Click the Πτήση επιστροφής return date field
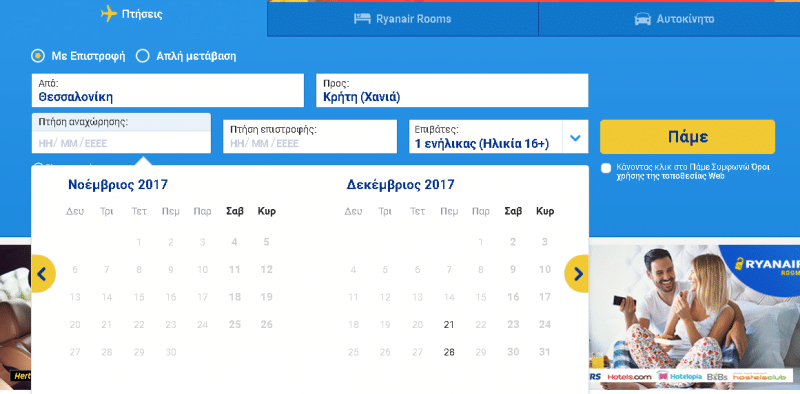 click(310, 137)
